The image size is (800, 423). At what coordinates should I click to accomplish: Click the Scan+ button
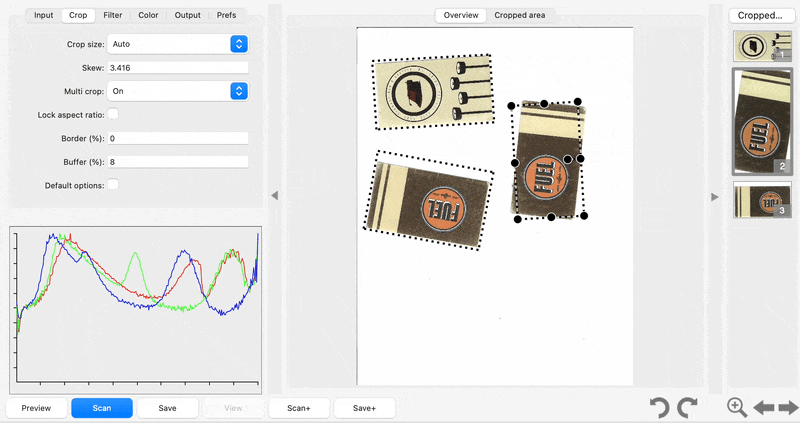[x=298, y=408]
